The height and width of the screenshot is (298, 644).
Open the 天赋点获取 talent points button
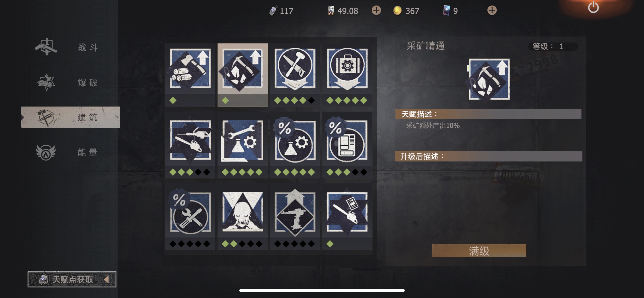[72, 279]
